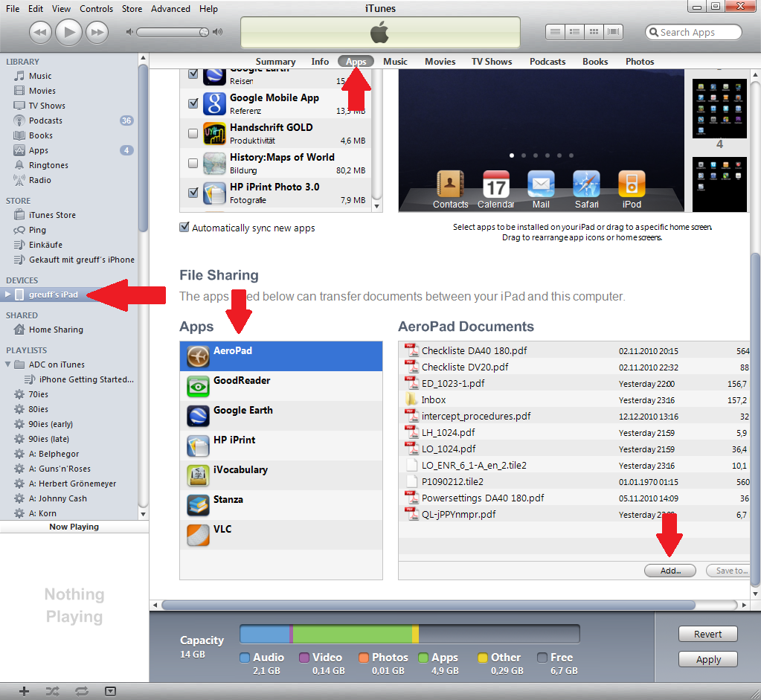Select Checkliste DA40 180.pdf document
The height and width of the screenshot is (700, 761).
pos(574,350)
